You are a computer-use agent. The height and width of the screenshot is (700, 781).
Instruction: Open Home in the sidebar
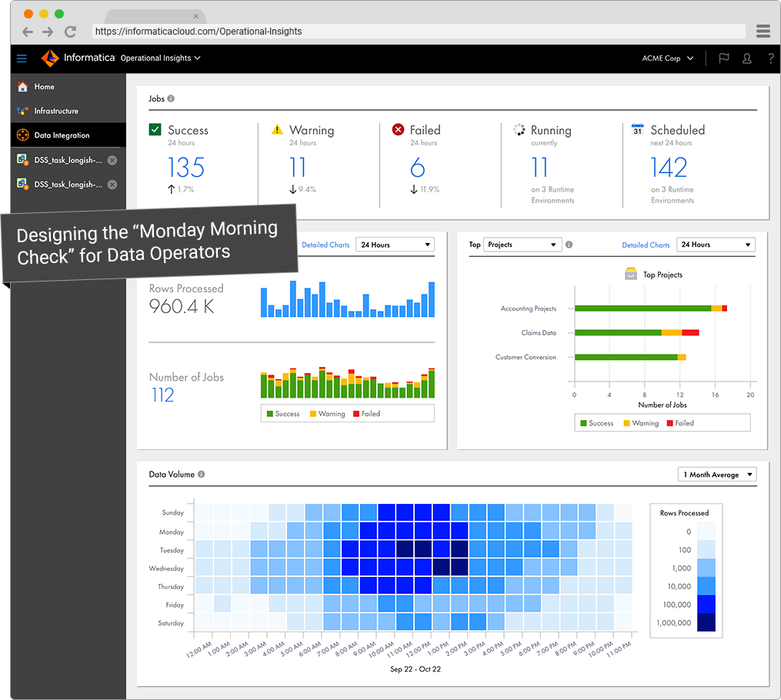pos(68,87)
